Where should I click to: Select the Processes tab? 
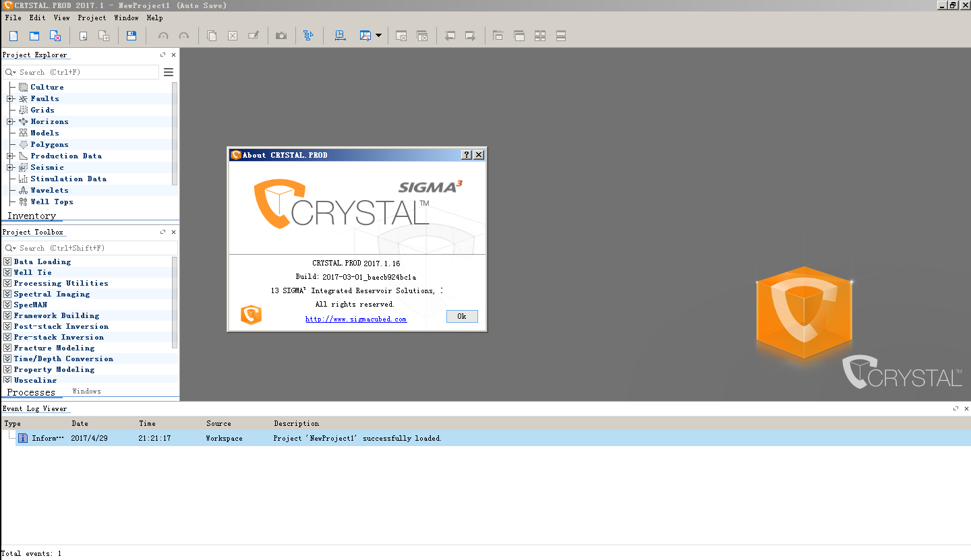[x=31, y=392]
